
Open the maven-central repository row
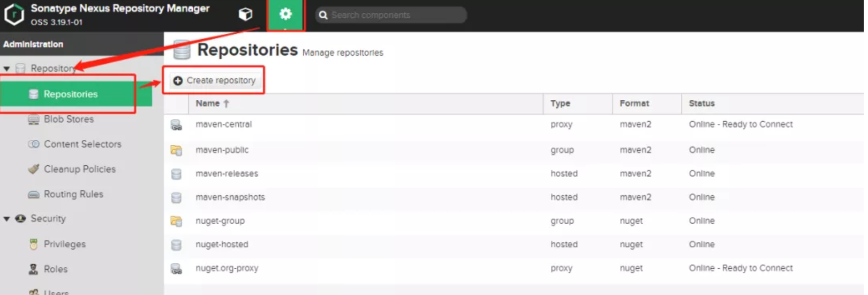514,124
